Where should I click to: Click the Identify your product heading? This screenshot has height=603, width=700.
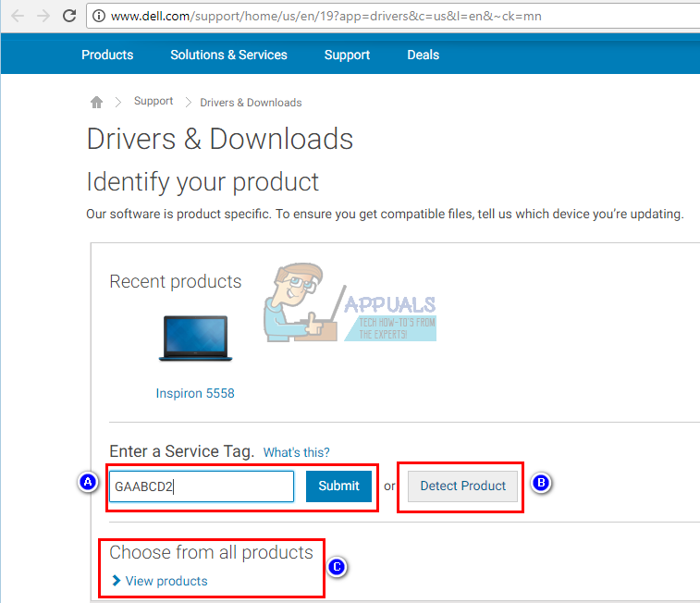203,182
